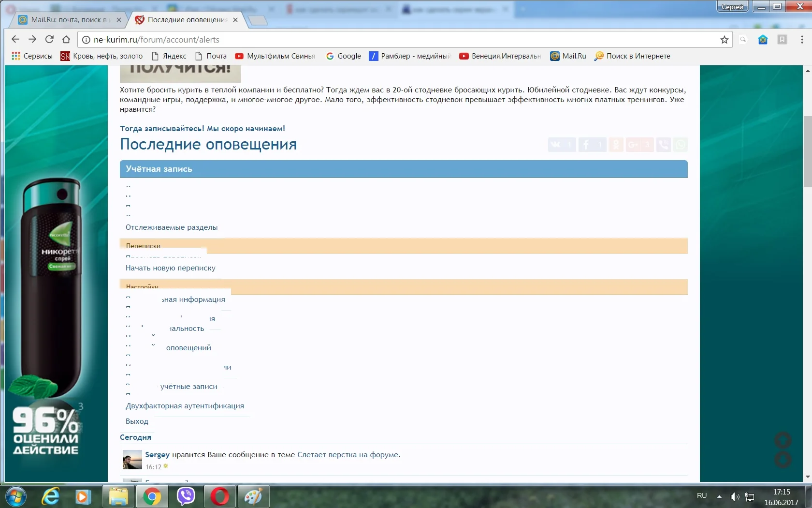Screen dimensions: 812x508
Task: Open topic Слетает верстка на форуме
Action: pyautogui.click(x=348, y=455)
